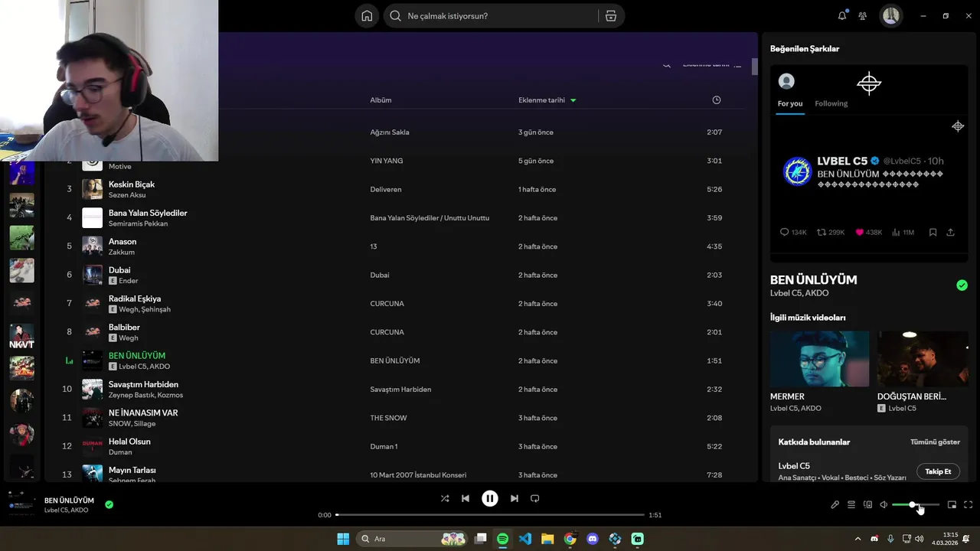The image size is (980, 551).
Task: Open the play queue icon
Action: pyautogui.click(x=851, y=505)
